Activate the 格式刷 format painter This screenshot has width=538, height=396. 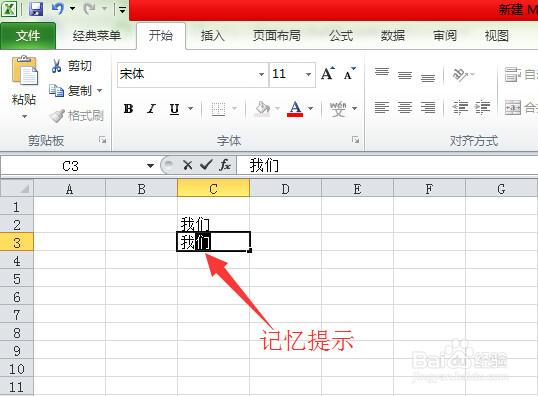coord(77,116)
